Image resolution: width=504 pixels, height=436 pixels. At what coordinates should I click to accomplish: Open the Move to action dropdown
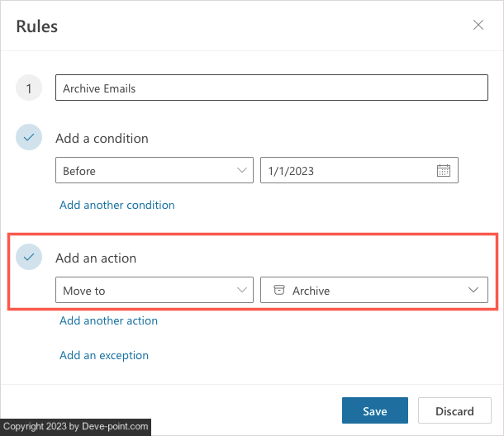154,290
